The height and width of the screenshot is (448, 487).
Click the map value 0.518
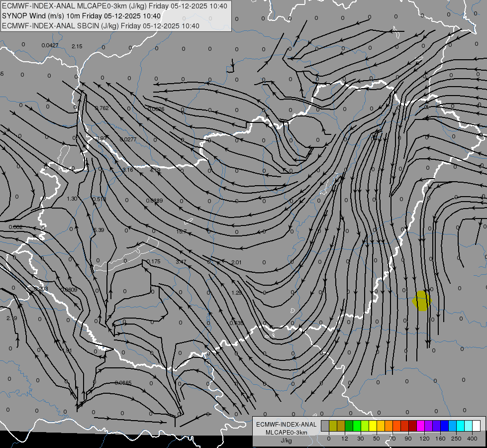[x=99, y=199]
